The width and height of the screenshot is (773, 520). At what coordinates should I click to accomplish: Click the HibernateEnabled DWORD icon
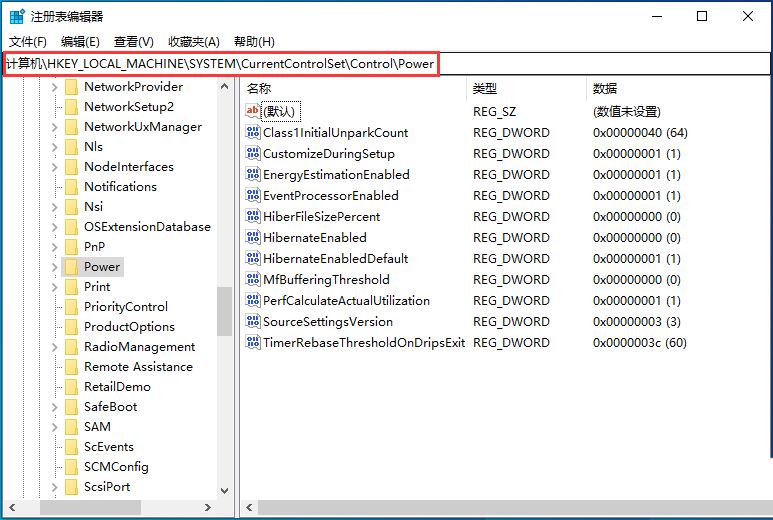(x=252, y=237)
